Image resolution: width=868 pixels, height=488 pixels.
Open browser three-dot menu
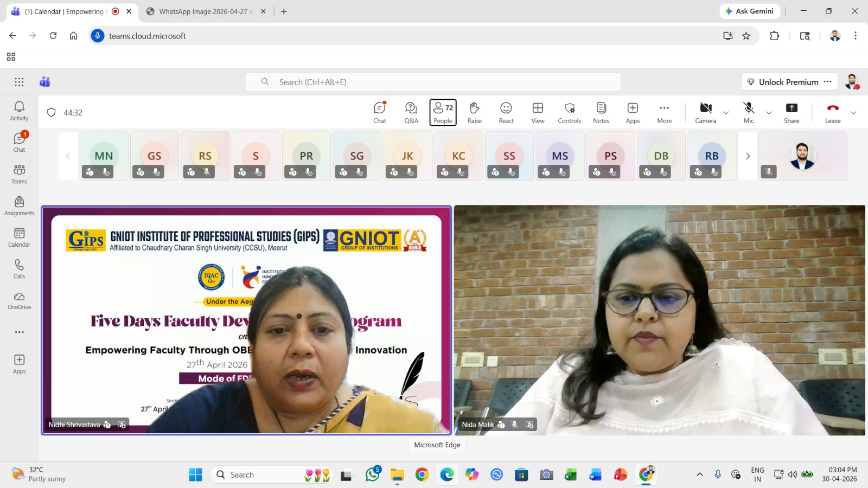click(x=856, y=36)
